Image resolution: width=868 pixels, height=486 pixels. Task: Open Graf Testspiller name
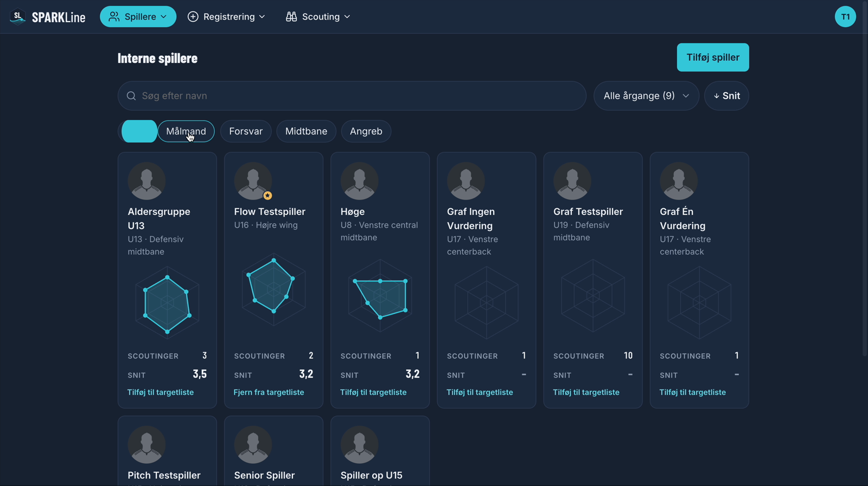588,212
